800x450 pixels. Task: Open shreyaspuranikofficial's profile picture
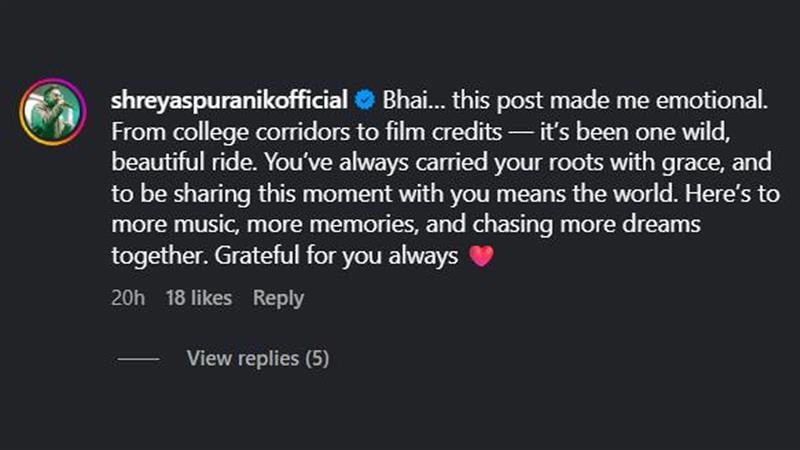point(53,113)
